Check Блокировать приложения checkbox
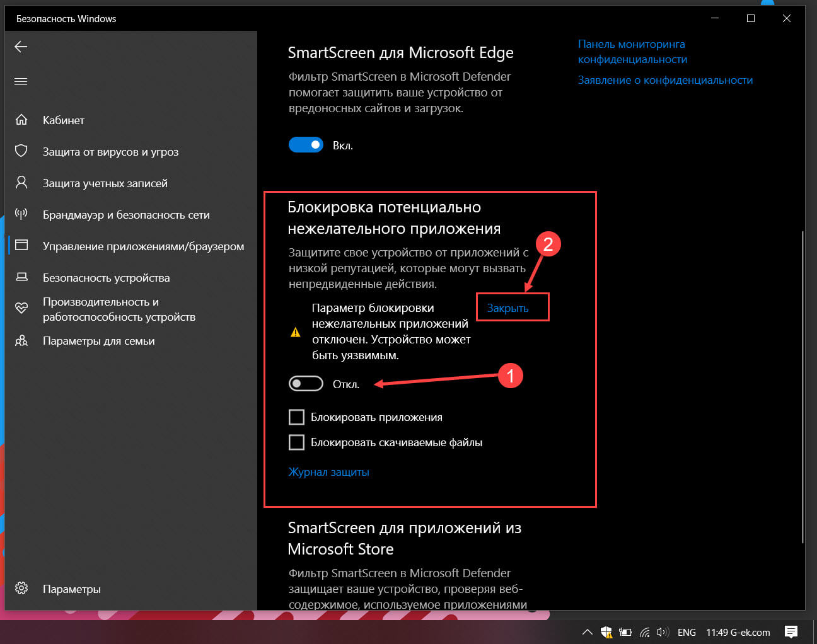Viewport: 817px width, 644px height. pyautogui.click(x=296, y=417)
